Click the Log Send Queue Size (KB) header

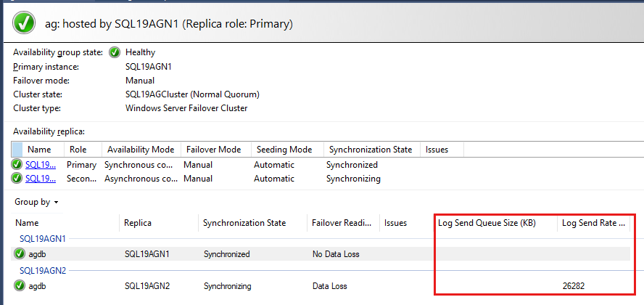pyautogui.click(x=487, y=223)
